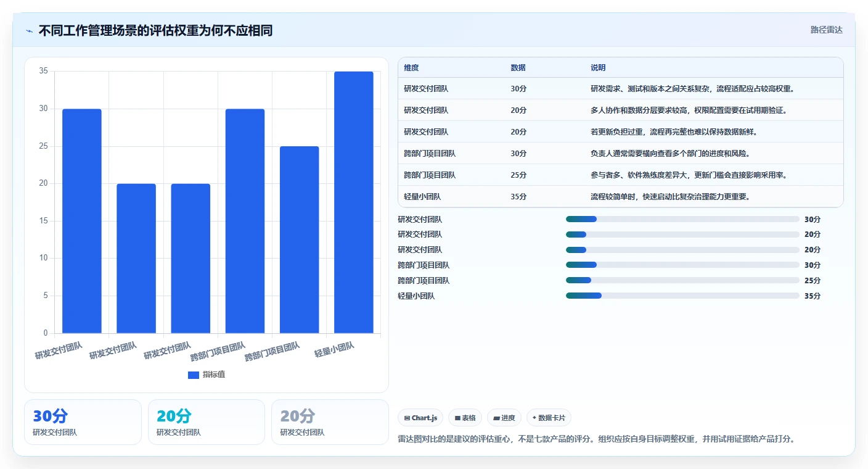Click the 跨部门项目团队 chart bar valued 25
This screenshot has width=868, height=469.
(x=300, y=240)
